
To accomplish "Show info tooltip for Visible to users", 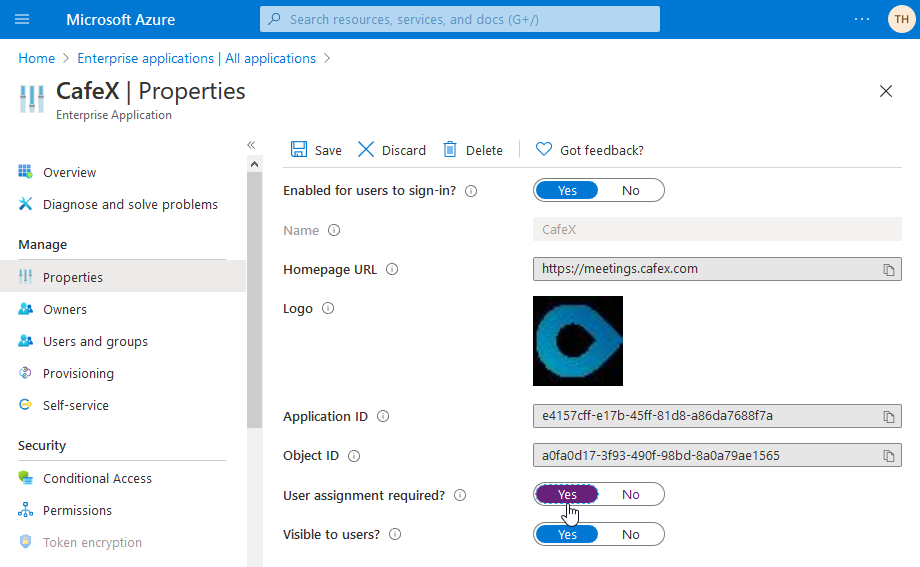I will 395,534.
